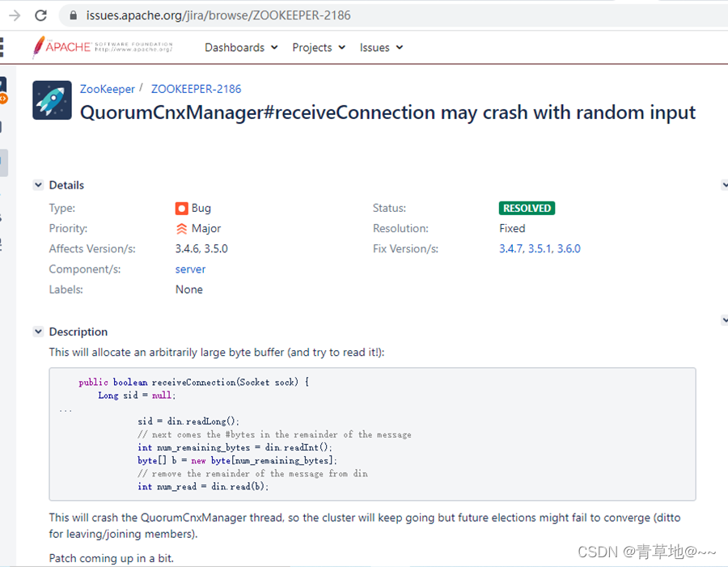
Task: Click fix version 3.6.0 link
Action: click(x=569, y=249)
